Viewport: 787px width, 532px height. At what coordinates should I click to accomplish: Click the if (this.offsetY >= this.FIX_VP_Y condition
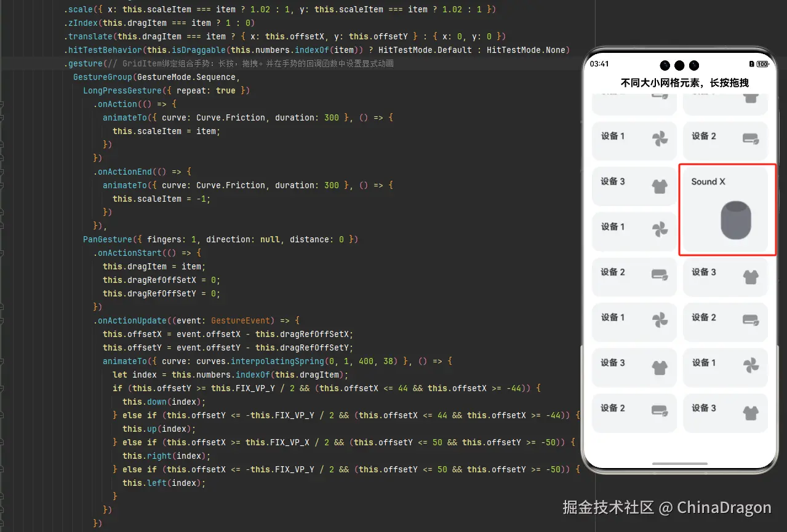click(326, 388)
